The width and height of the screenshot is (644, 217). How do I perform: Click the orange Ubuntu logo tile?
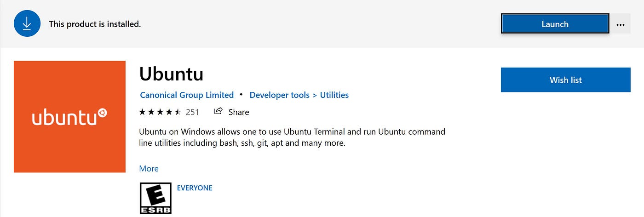click(x=69, y=117)
